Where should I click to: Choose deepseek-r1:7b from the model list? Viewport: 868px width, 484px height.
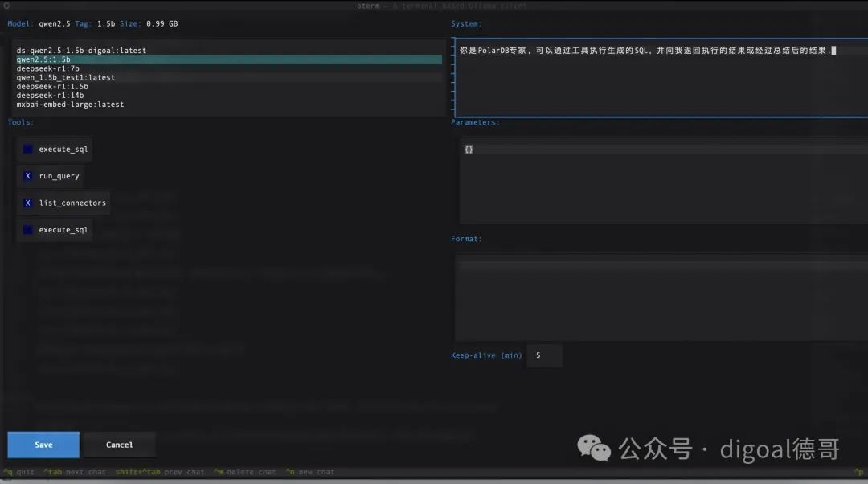pos(47,68)
